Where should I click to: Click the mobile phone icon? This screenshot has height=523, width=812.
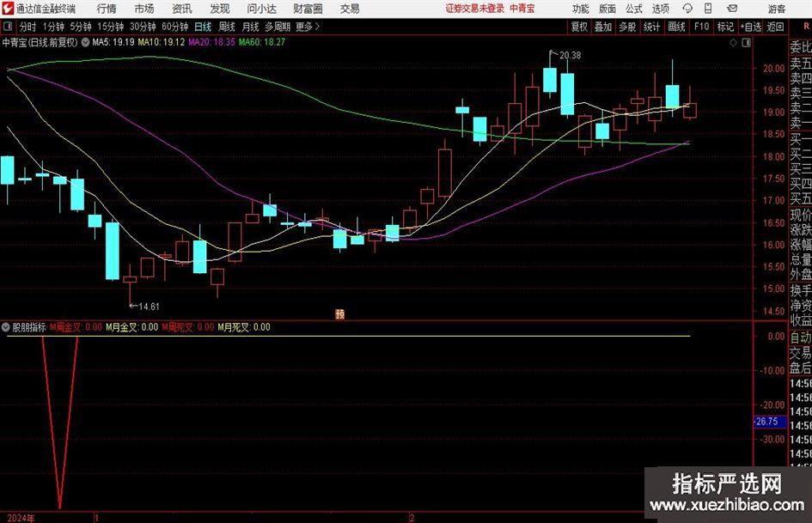point(708,9)
